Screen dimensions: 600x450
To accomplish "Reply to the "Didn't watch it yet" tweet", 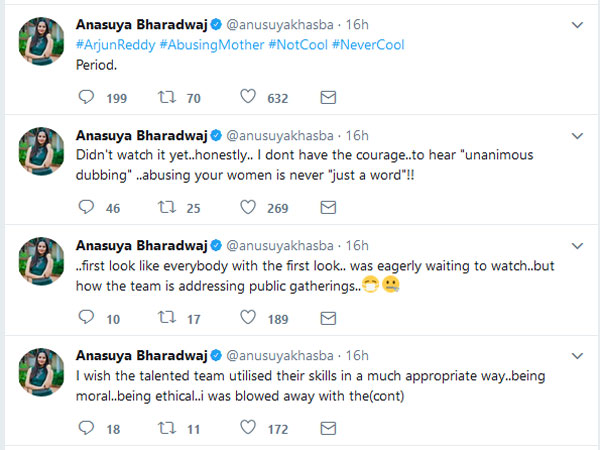I will 86,208.
